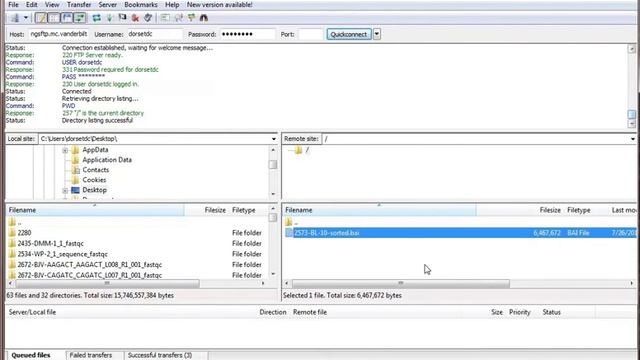
Task: Click the Password input field
Action: 247,34
